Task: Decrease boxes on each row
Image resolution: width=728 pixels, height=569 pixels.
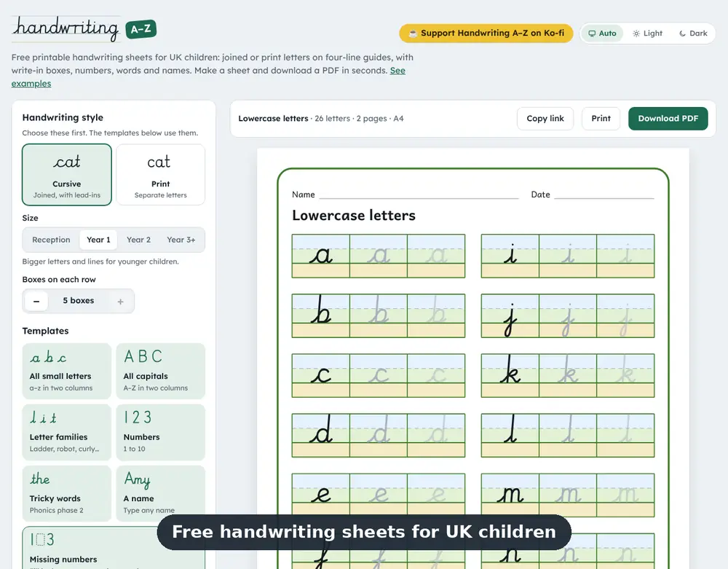Action: 36,301
